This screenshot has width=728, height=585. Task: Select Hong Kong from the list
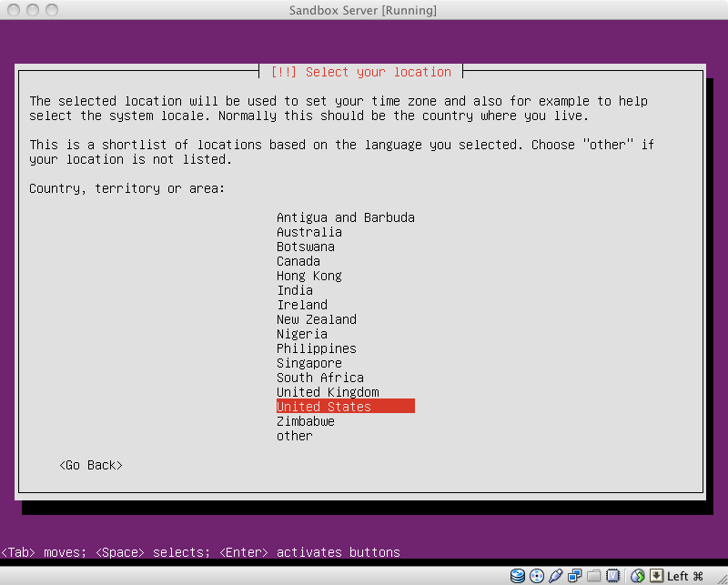click(346, 276)
